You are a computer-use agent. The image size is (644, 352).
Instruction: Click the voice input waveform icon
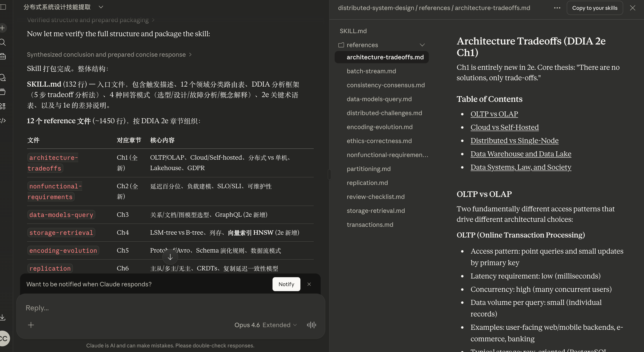pos(311,325)
